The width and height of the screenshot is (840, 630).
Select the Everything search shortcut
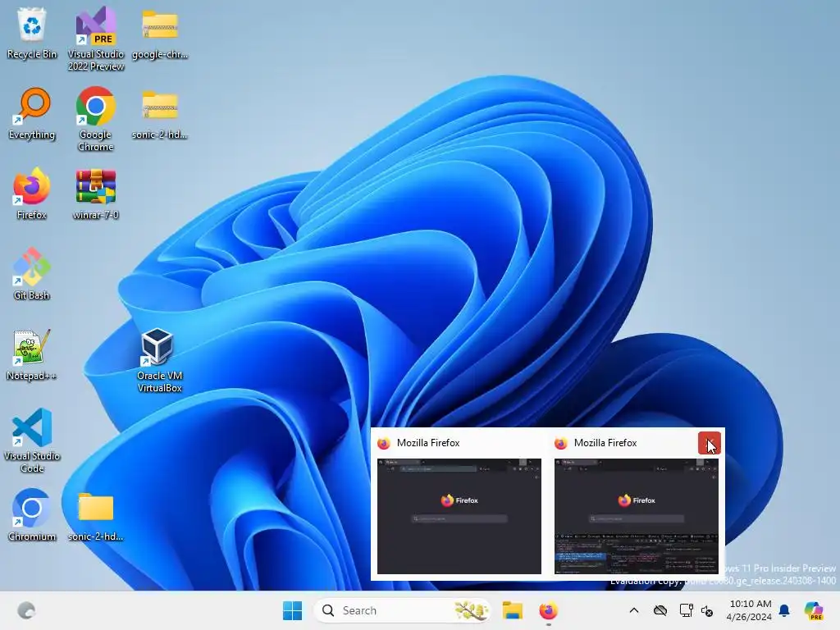pos(32,113)
